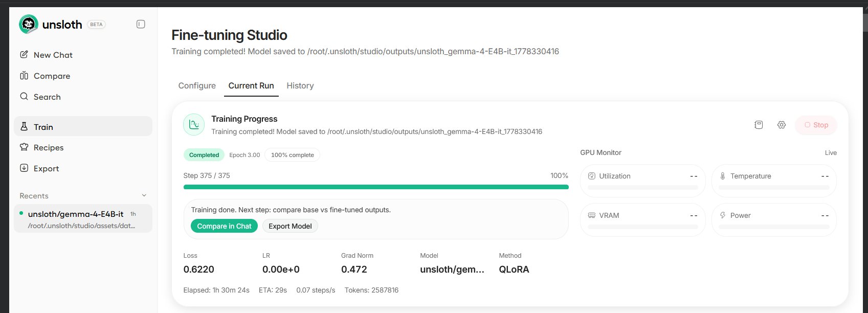Screen dimensions: 868x313
Task: Collapse the Recents section chevron
Action: tap(144, 195)
